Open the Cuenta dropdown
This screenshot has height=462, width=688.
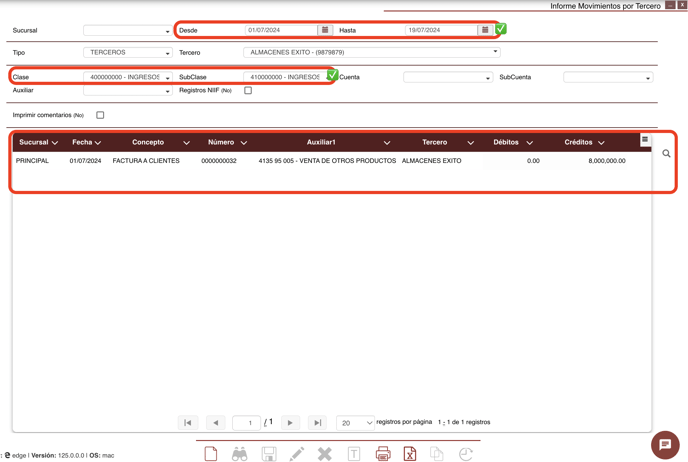point(448,77)
